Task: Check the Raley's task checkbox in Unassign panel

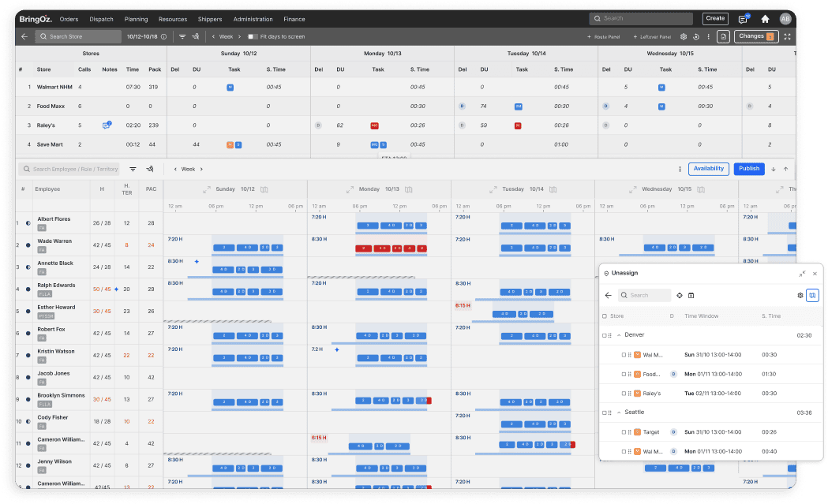Action: point(624,394)
